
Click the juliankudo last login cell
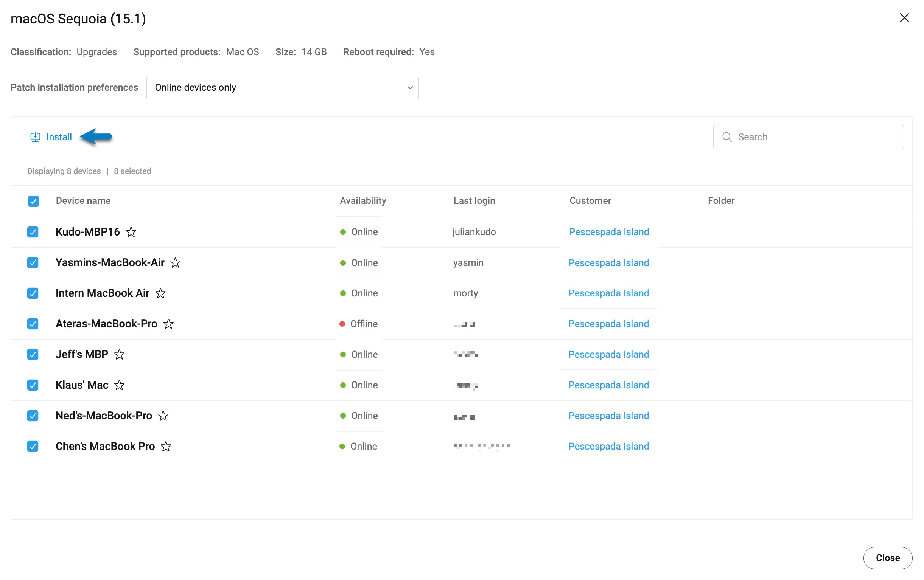(474, 232)
